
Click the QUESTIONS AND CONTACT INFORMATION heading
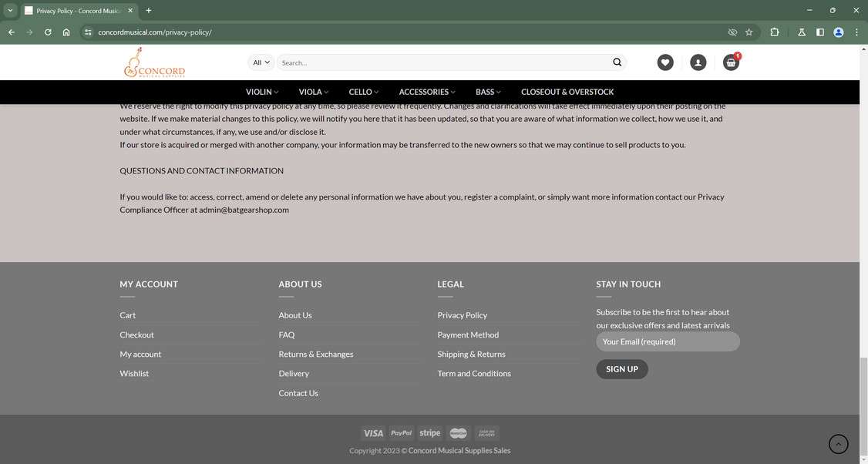[201, 170]
